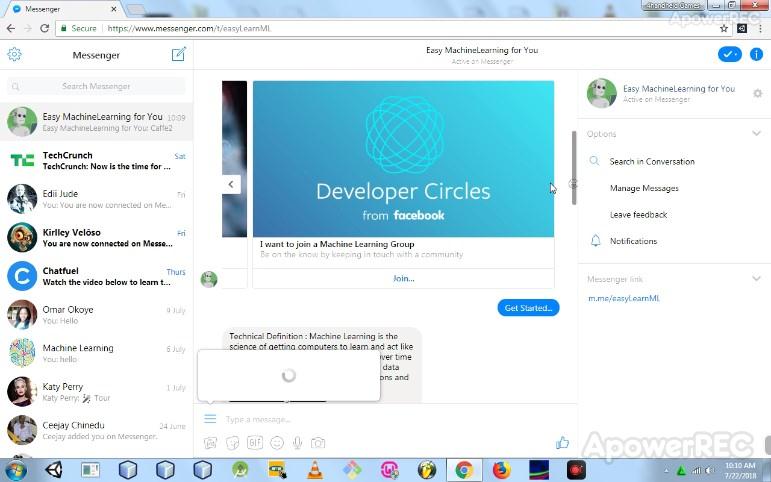The height and width of the screenshot is (482, 771).
Task: Open the Machine Learning conversation
Action: click(x=96, y=353)
